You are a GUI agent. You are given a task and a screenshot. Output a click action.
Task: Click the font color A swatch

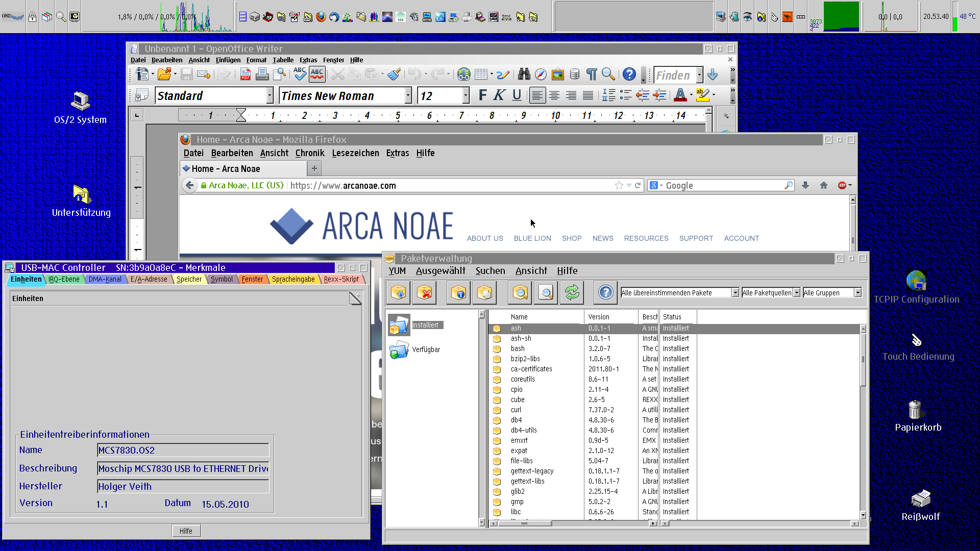680,95
